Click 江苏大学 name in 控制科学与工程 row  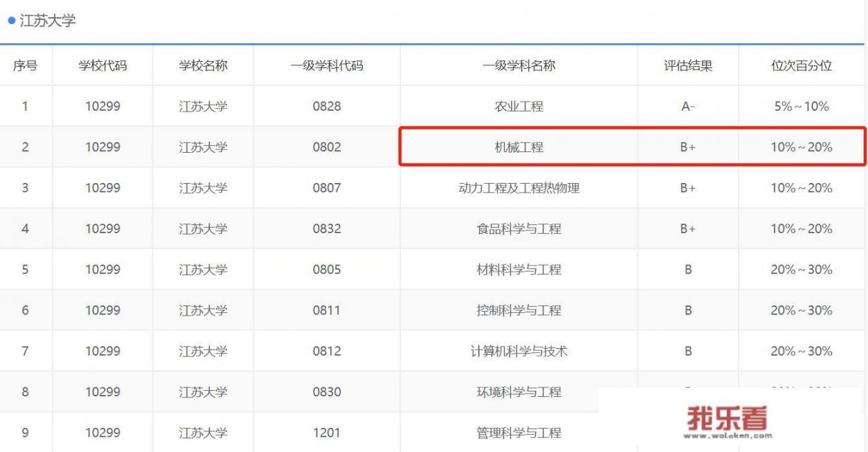click(x=203, y=310)
